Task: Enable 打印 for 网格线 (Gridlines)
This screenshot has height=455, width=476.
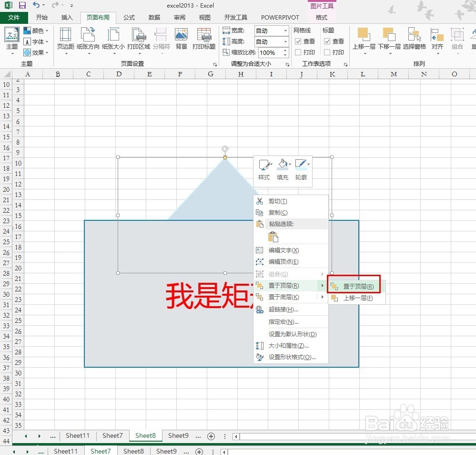Action: tap(298, 52)
